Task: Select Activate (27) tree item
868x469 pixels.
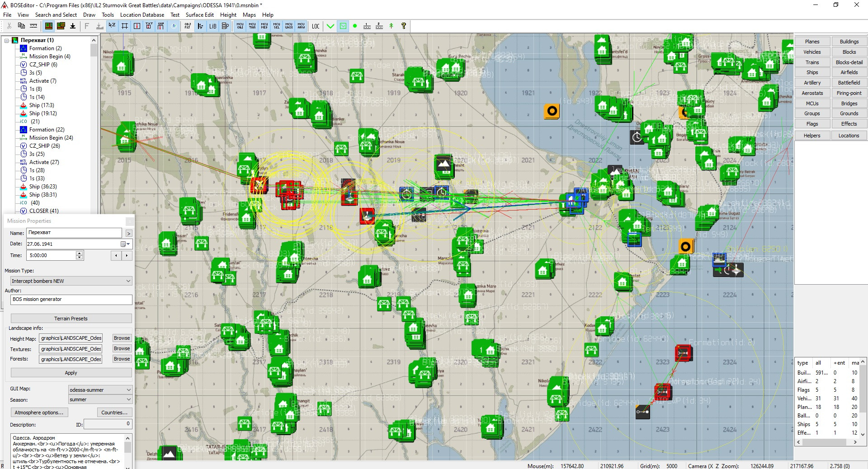Action: tap(44, 162)
